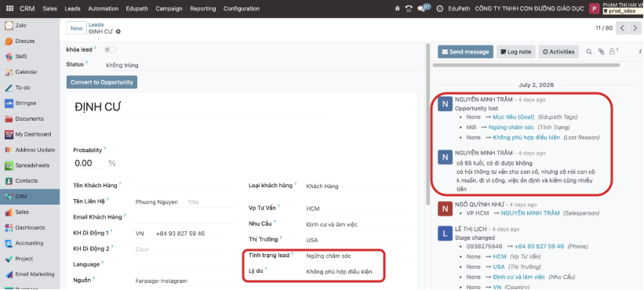Open the apps grid menu
644x290 pixels.
(x=9, y=9)
